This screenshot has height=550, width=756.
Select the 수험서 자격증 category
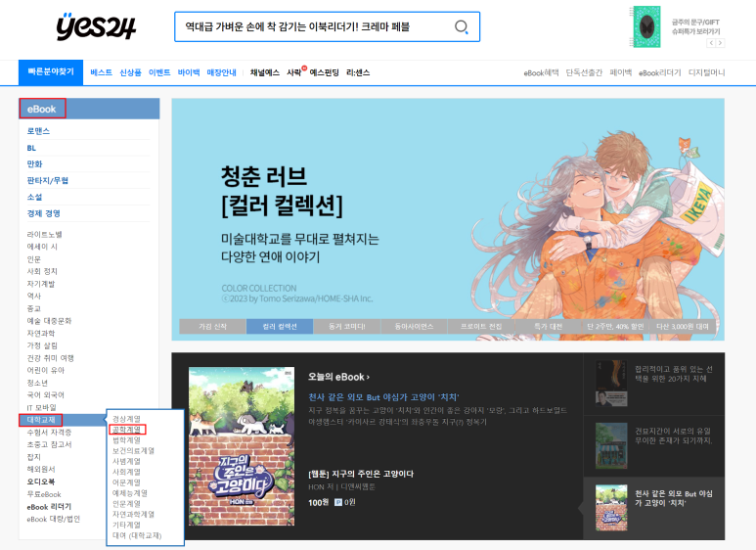click(x=49, y=432)
